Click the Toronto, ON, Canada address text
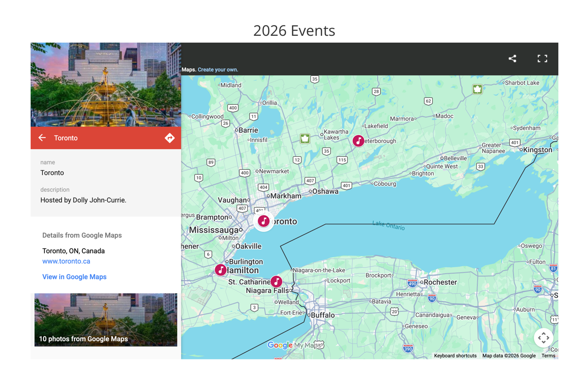The image size is (588, 378). (x=73, y=251)
